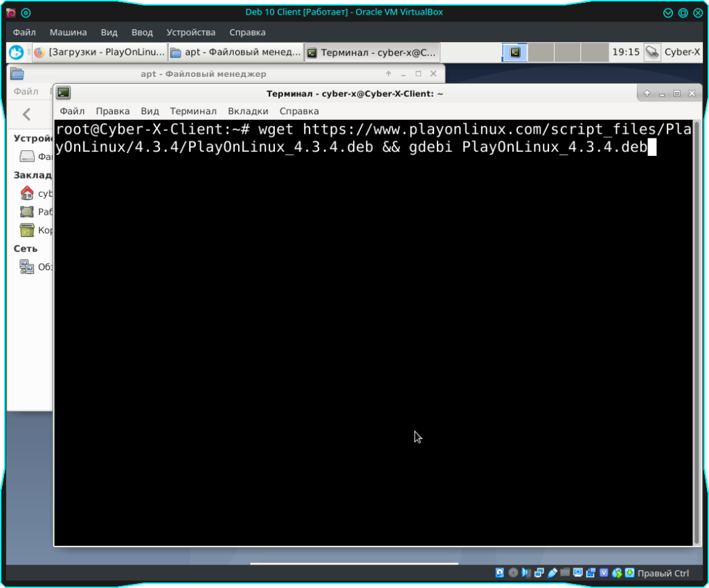Image resolution: width=709 pixels, height=588 pixels.
Task: Open the Вид menu in VirtualBox
Action: pos(109,33)
